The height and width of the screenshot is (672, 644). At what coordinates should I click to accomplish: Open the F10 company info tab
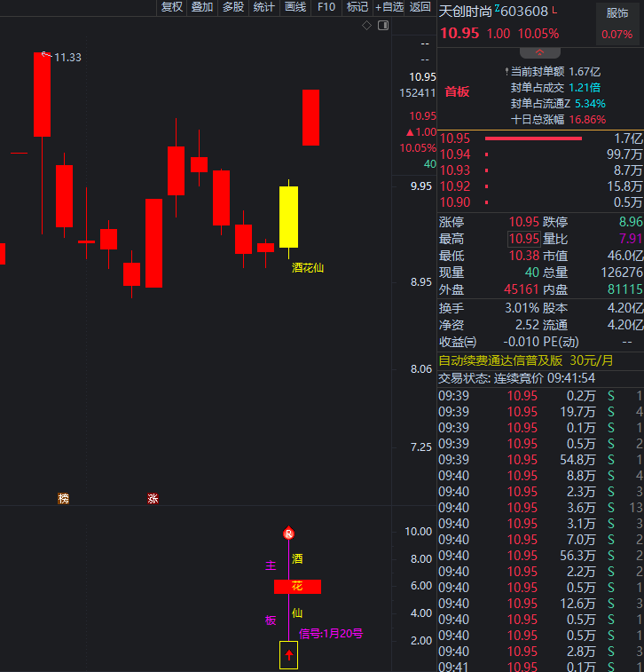pos(326,7)
